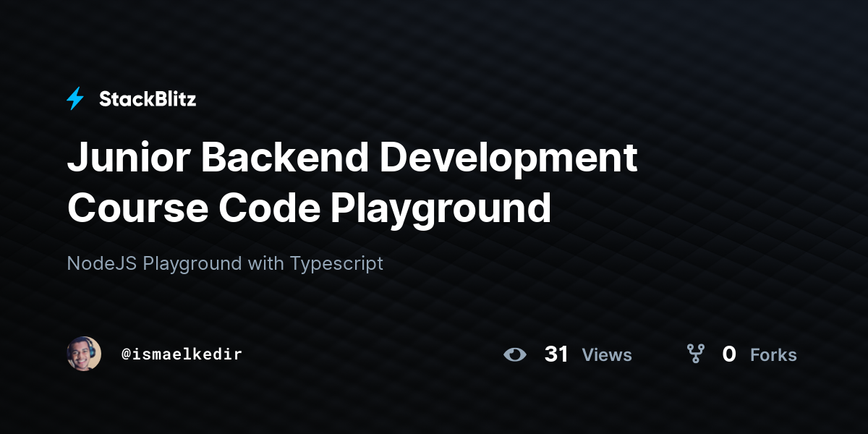Open the Junior Backend Development Course title
This screenshot has width=868, height=434.
(x=352, y=158)
